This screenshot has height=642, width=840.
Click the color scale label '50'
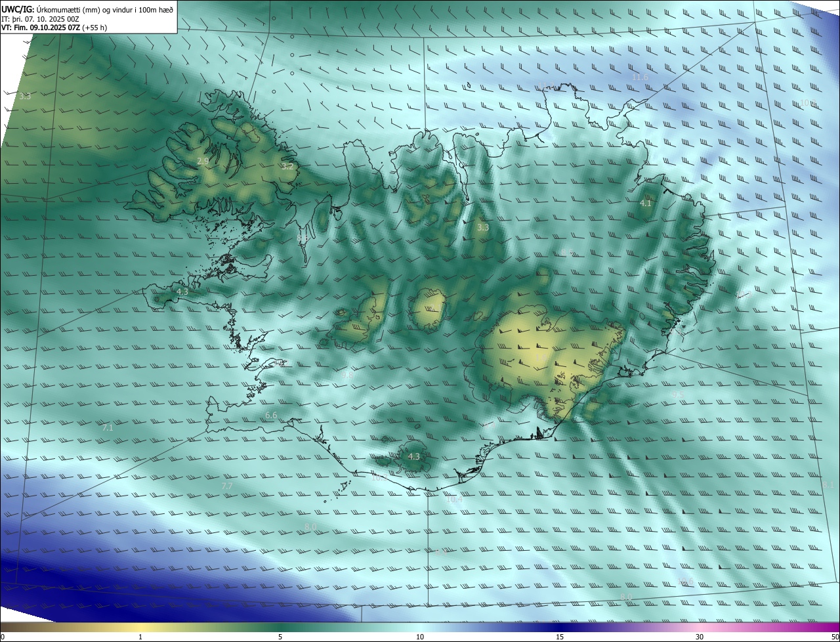(835, 637)
